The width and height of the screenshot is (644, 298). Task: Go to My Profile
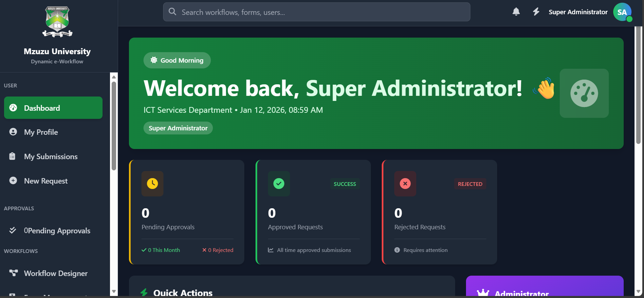53,132
